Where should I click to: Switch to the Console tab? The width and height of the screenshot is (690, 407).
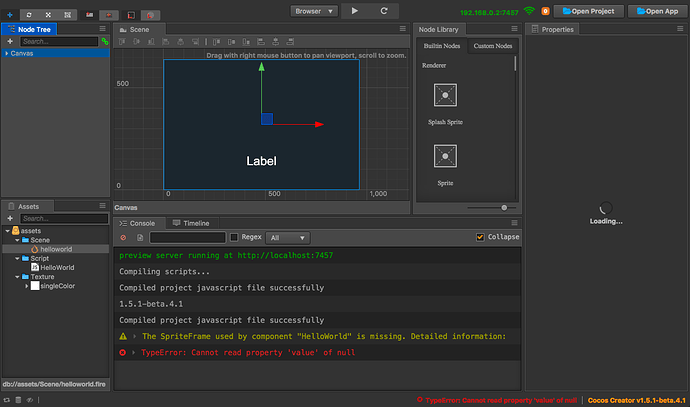(x=137, y=223)
